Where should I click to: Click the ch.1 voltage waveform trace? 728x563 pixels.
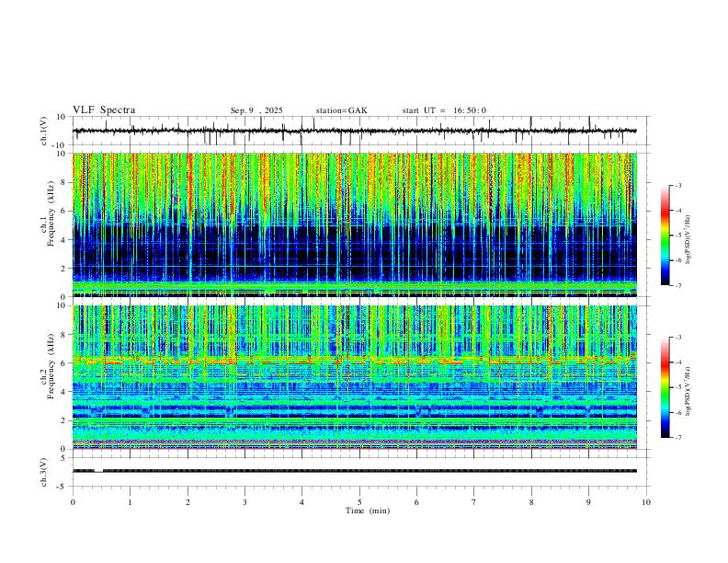tap(354, 131)
